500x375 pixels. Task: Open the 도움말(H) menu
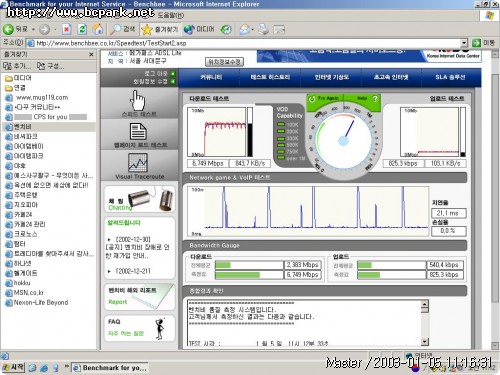(x=170, y=15)
